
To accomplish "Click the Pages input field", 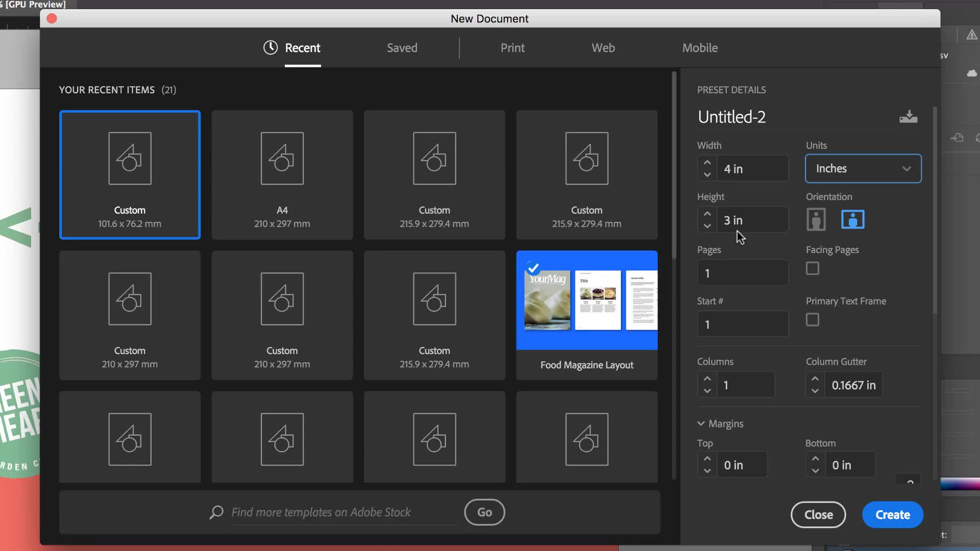I will coord(743,273).
